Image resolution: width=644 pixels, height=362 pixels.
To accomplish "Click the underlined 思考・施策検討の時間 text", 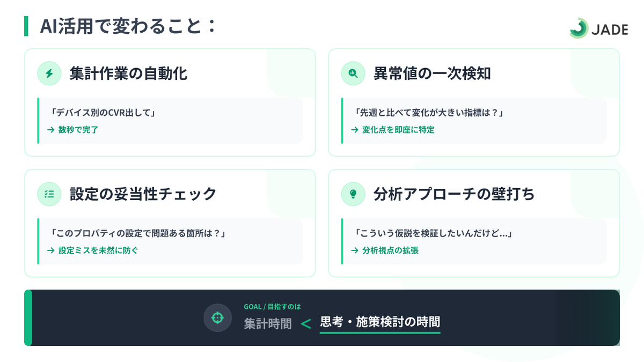I will pyautogui.click(x=380, y=322).
